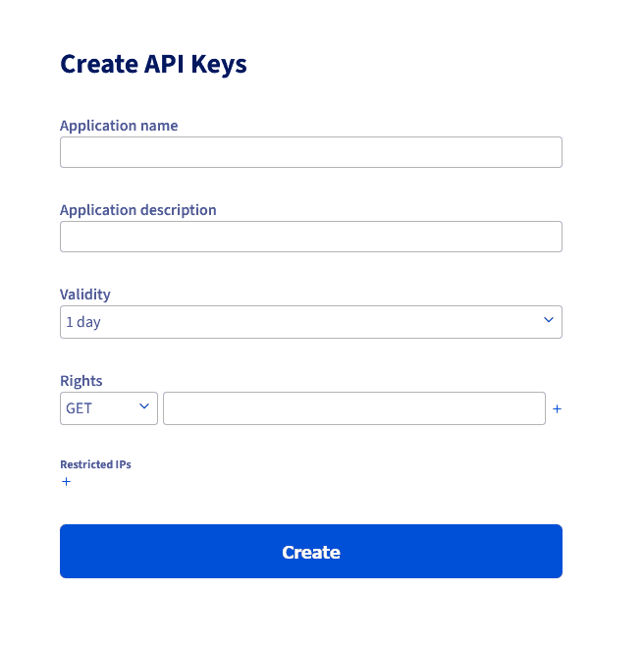Click the 'Application description' label

pos(138,210)
